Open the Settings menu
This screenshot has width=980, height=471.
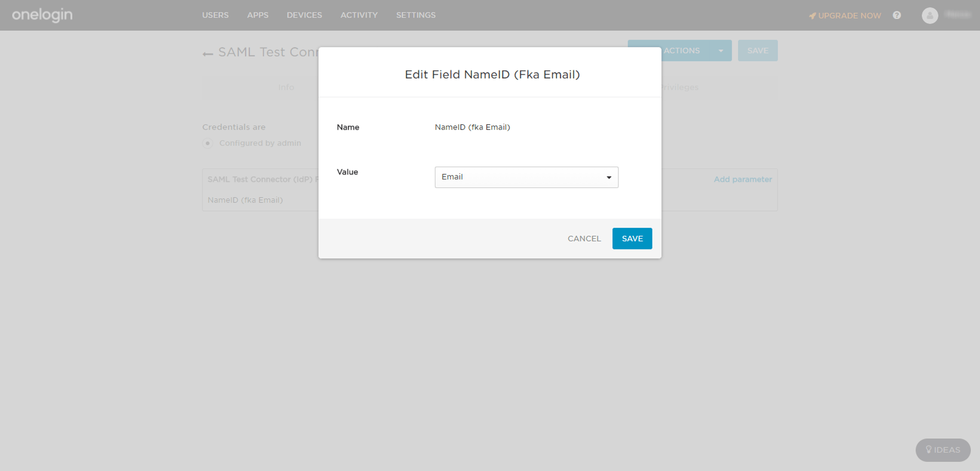tap(415, 15)
